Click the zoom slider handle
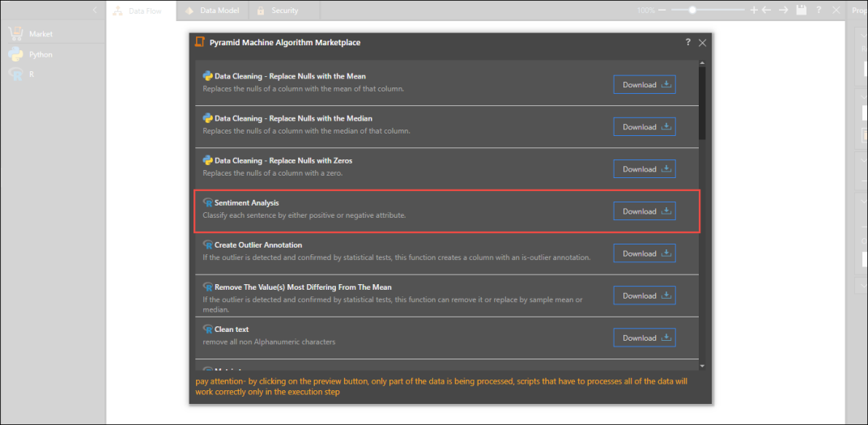 [692, 11]
